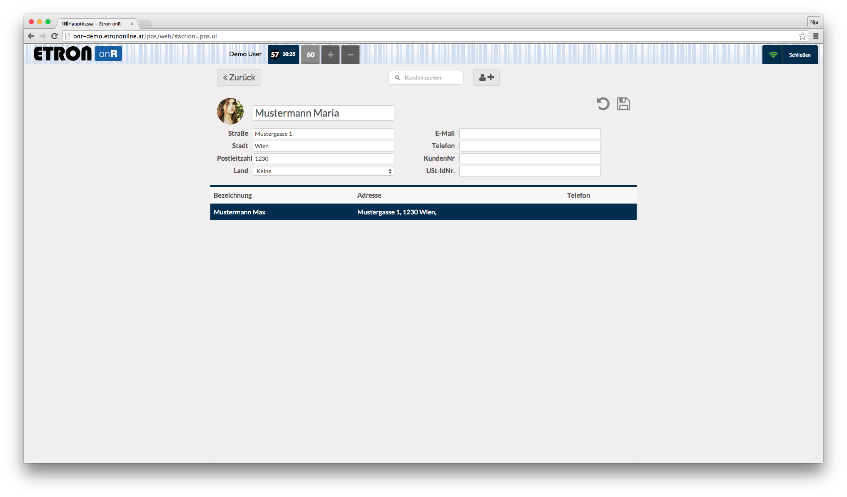Go back with the Zurück button
This screenshot has height=497, width=847.
(x=239, y=77)
